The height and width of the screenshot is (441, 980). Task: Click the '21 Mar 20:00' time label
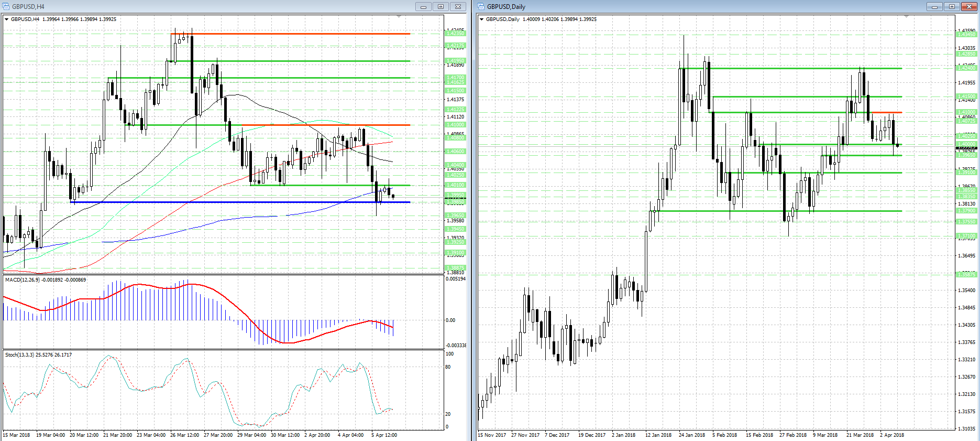(117, 435)
